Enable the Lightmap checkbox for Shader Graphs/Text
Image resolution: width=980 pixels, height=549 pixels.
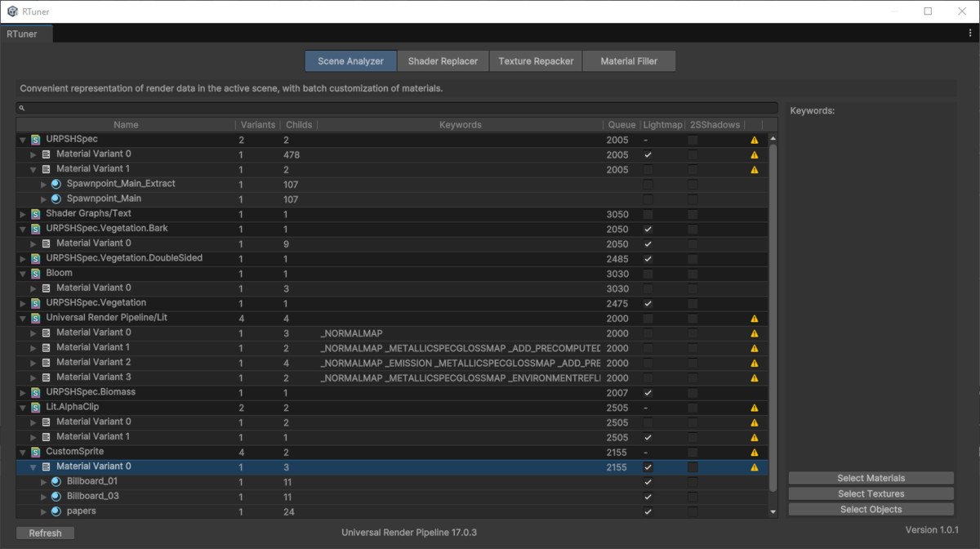coord(646,214)
